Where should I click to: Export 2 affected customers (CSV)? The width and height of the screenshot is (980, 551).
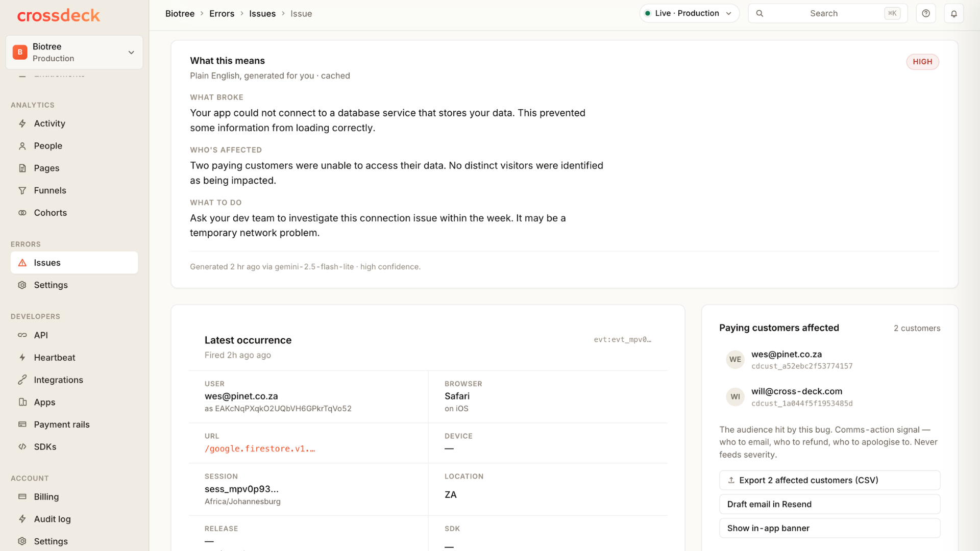(x=829, y=480)
